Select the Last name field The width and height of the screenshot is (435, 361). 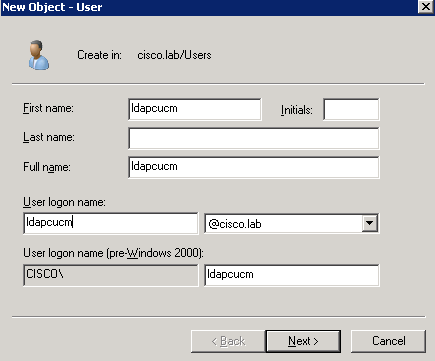point(254,138)
